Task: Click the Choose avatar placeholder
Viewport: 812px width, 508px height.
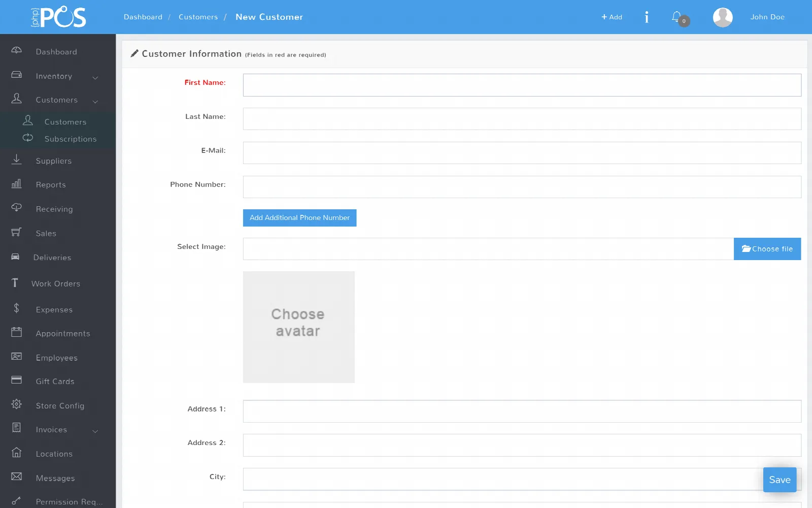Action: coord(299,327)
